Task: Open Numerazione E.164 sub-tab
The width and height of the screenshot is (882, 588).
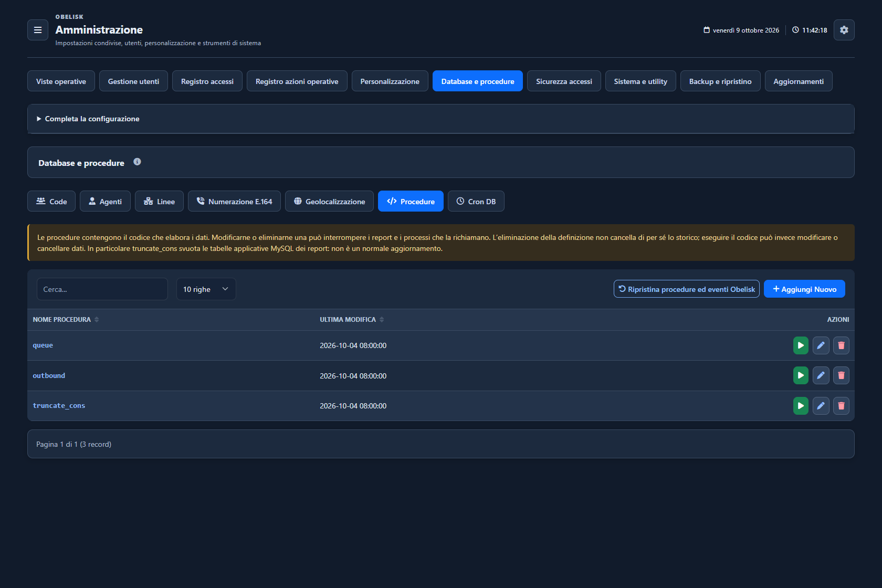Action: pos(234,201)
